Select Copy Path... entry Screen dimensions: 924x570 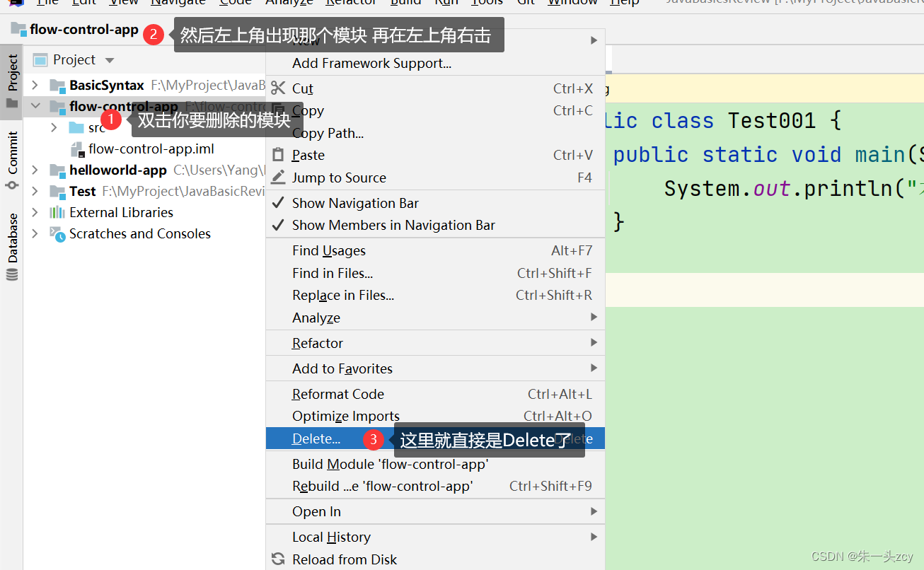435,133
